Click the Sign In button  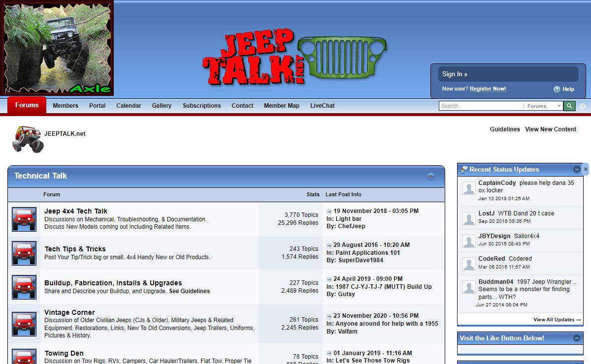pyautogui.click(x=508, y=74)
